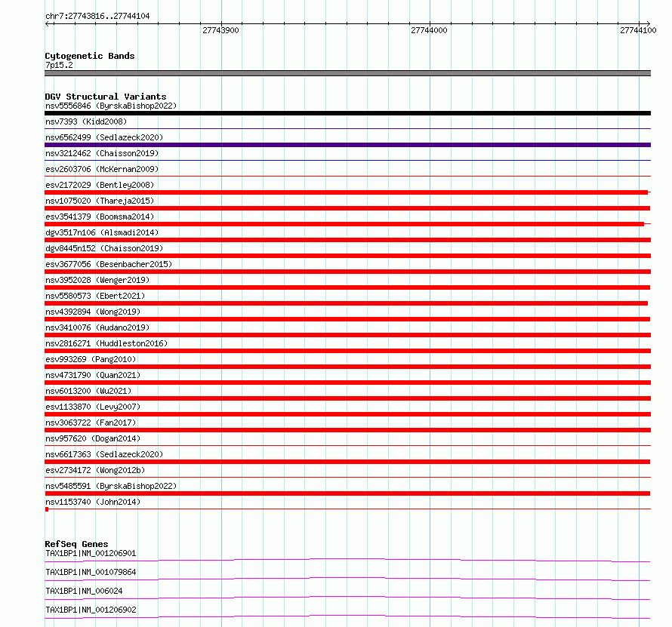This screenshot has width=672, height=627.
Task: Click the black bar of nsv5556846
Action: [347, 113]
